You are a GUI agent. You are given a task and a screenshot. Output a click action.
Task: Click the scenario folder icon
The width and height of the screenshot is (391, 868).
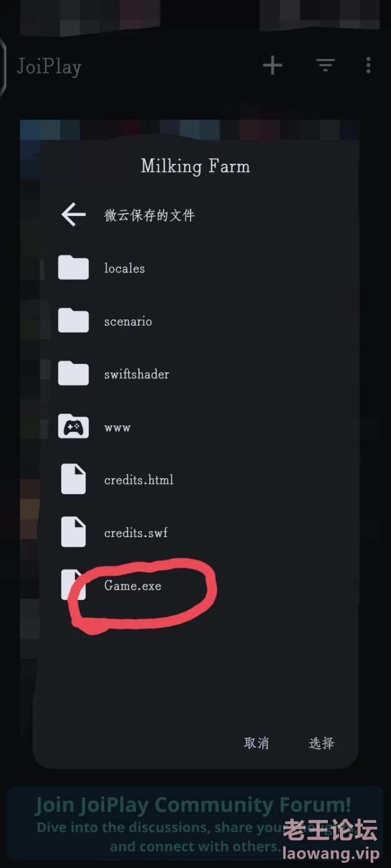coord(74,321)
